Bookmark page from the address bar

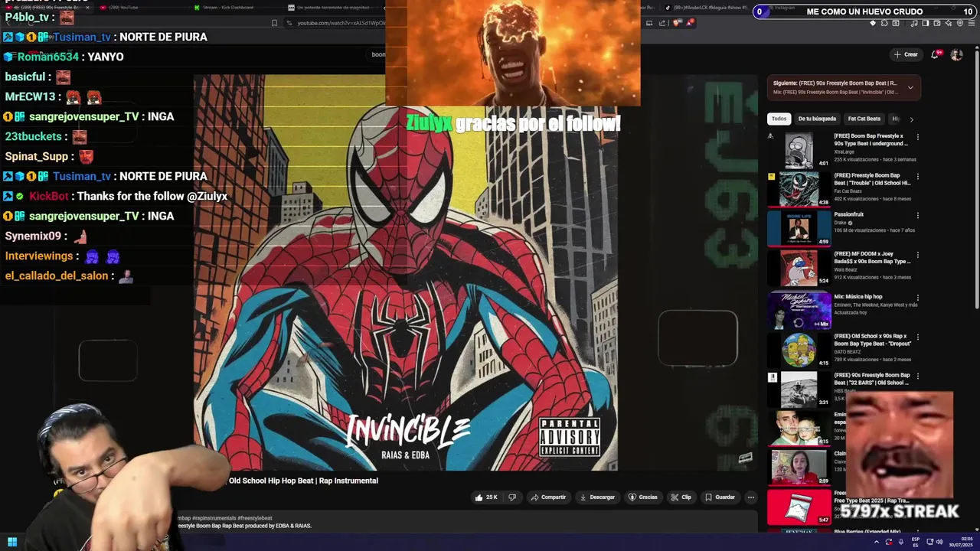(x=274, y=23)
